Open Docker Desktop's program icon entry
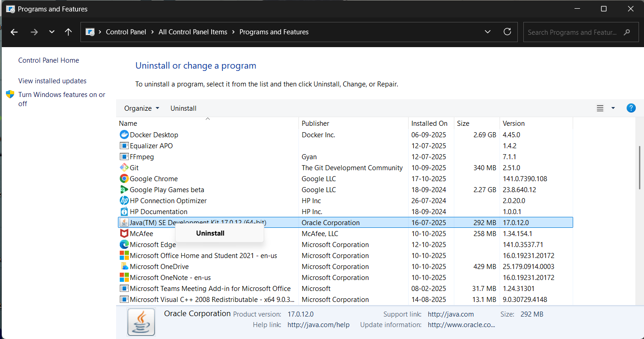Screen dimensions: 644x339 123,135
